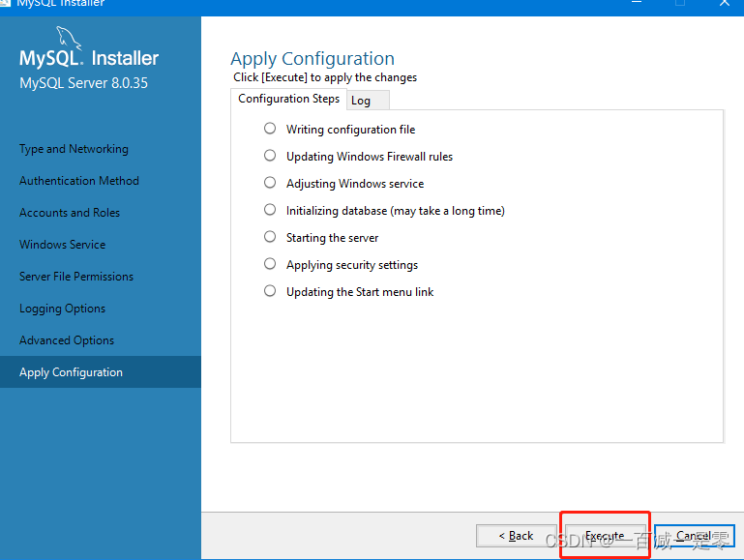Click the 'Click [Execute] to apply the changes' text
Viewport: 744px width, 560px height.
pyautogui.click(x=325, y=77)
